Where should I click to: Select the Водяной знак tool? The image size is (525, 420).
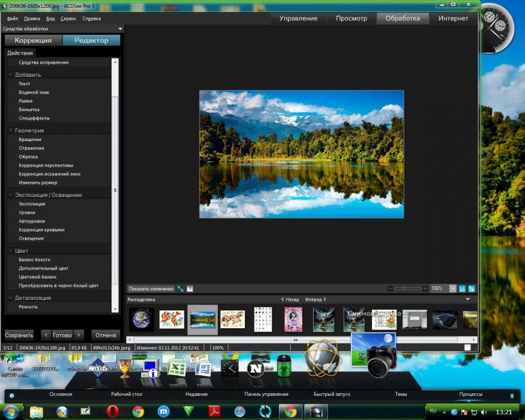(x=34, y=92)
